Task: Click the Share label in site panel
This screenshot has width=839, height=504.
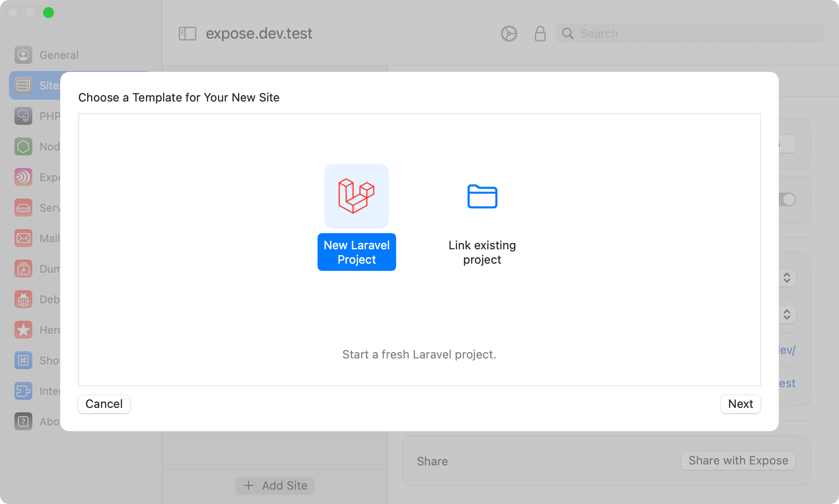Action: coord(432,461)
